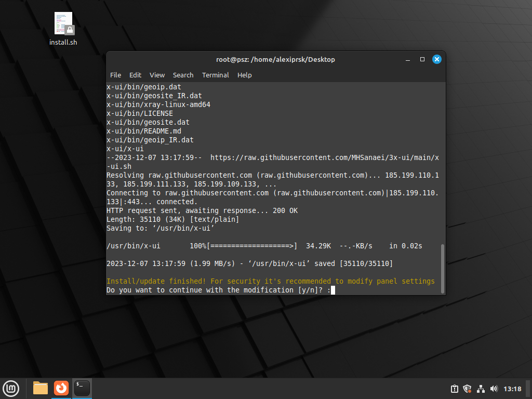Open the Help menu in terminal
Screen dimensions: 532x399
point(244,75)
